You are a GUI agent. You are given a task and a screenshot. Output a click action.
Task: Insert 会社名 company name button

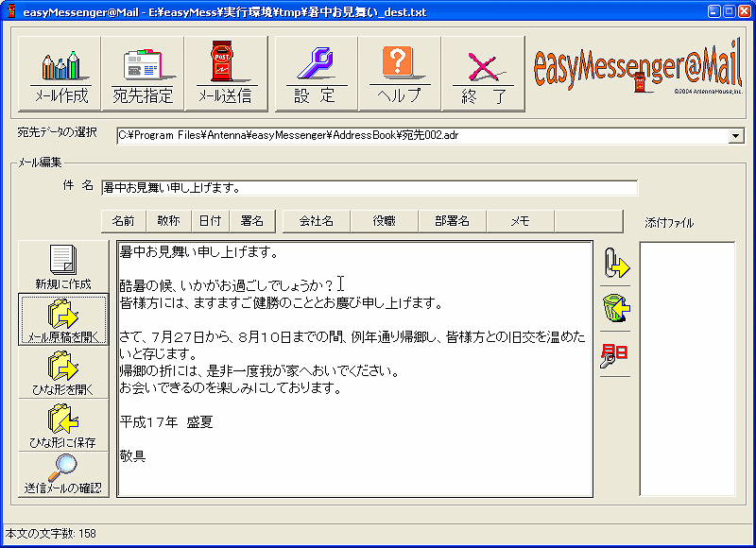pyautogui.click(x=317, y=221)
